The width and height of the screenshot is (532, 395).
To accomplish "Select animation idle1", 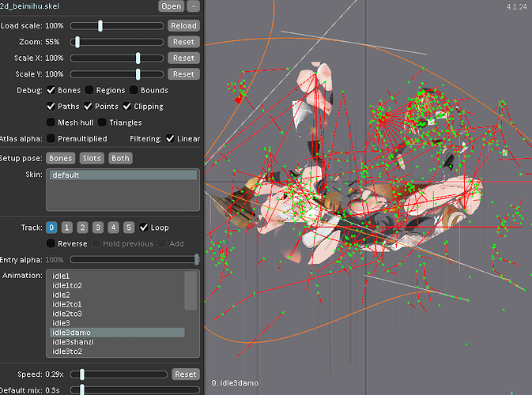I will 117,276.
